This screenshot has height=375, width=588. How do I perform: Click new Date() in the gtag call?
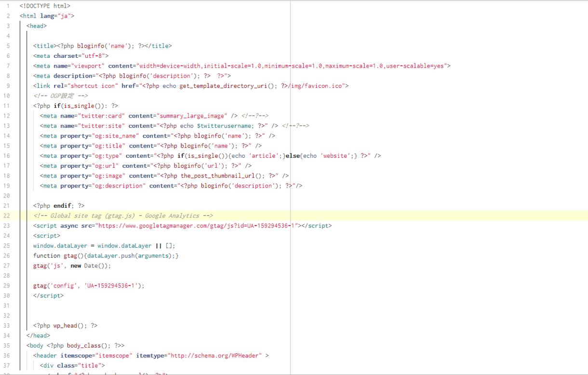click(89, 266)
